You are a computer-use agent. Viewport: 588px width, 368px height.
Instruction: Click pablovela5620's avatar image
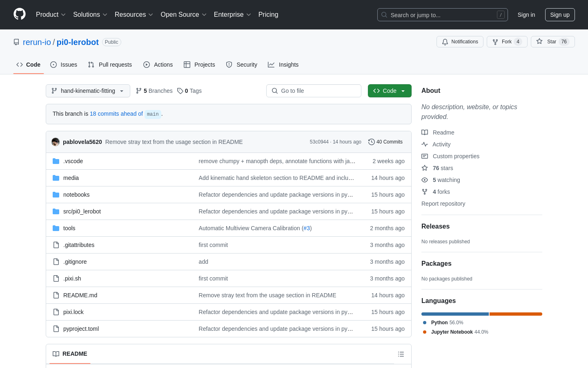pos(56,142)
